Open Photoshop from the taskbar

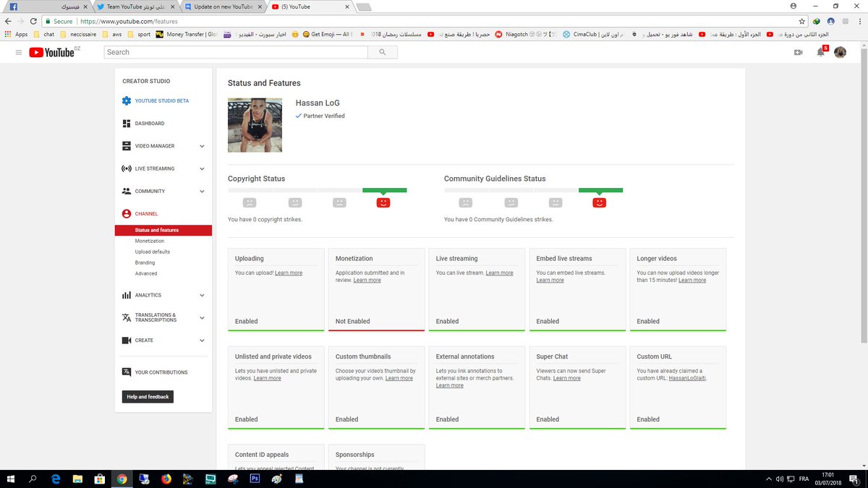(x=255, y=479)
